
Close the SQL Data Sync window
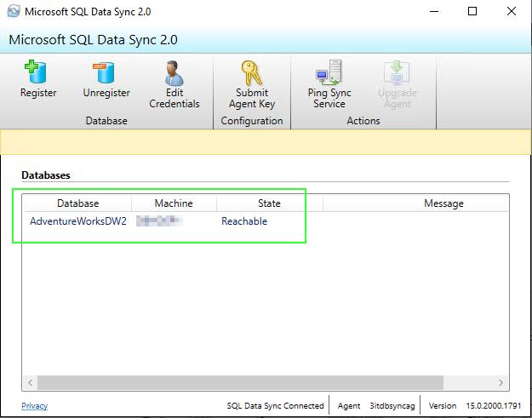tap(512, 11)
